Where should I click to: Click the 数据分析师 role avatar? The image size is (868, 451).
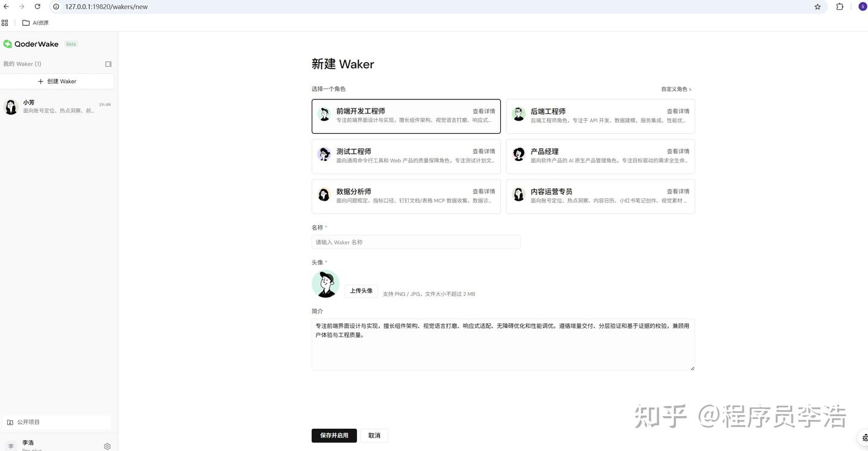(324, 194)
